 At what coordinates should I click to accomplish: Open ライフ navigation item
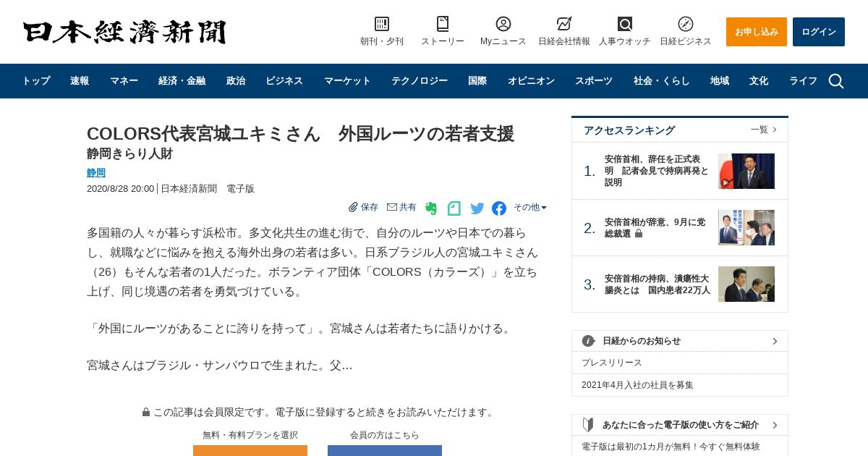point(803,81)
